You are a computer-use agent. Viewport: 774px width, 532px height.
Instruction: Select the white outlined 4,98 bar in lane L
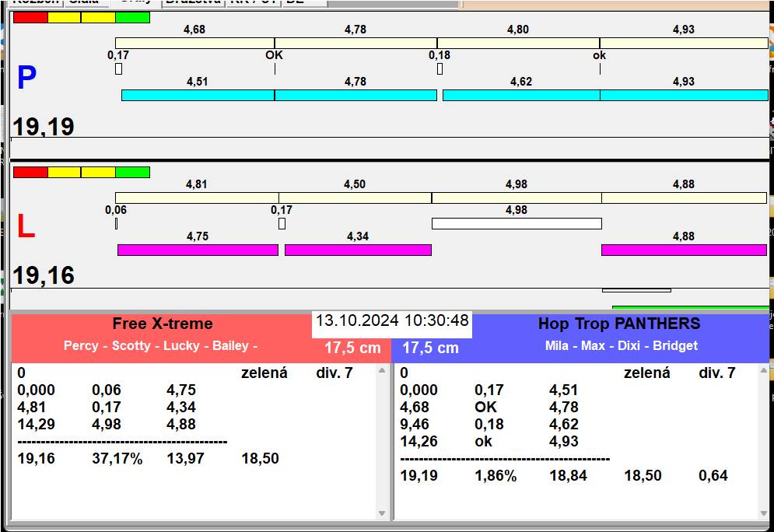coord(517,223)
